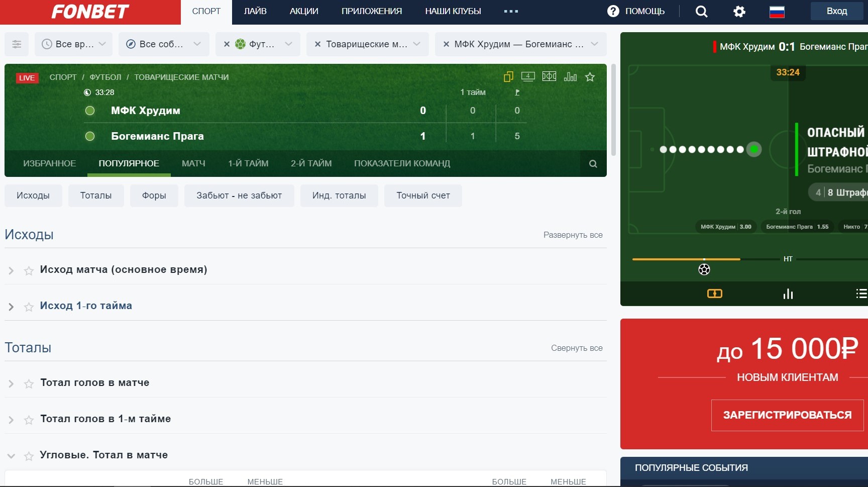Jump to Точный счет chip
The width and height of the screenshot is (868, 487).
coord(423,196)
